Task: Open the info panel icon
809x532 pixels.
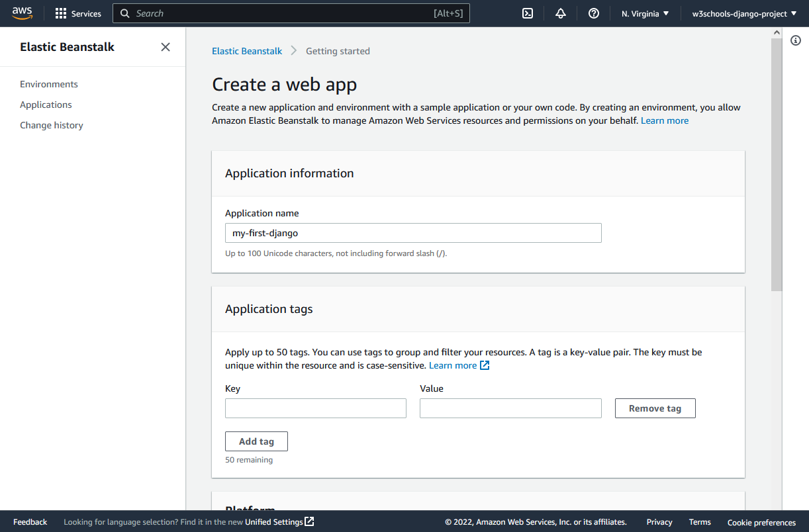Action: 796,41
